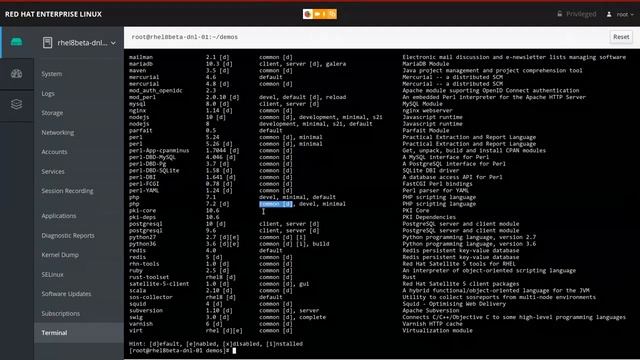
Task: Click the user avatar icon beside root
Action: tap(609, 14)
